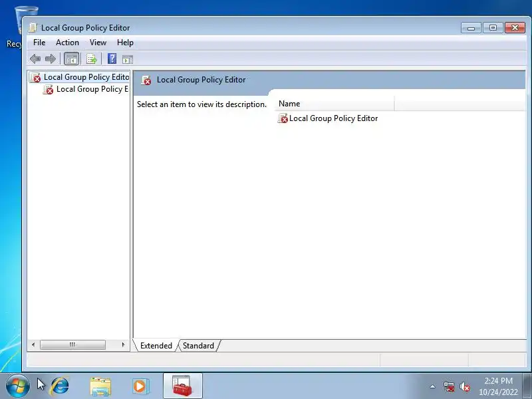Click the Name column header
Image resolution: width=532 pixels, height=399 pixels.
(x=334, y=104)
